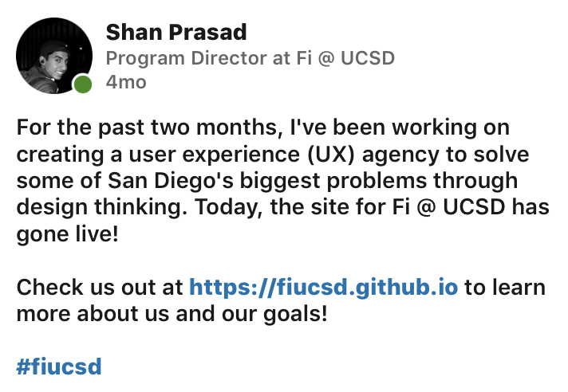Click the green online status dot
Viewport: 568px width, 392px height.
coord(83,84)
